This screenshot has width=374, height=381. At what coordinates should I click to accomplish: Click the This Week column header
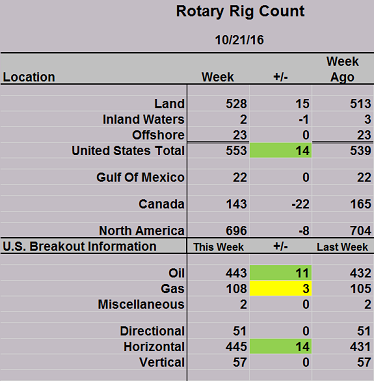pyautogui.click(x=219, y=247)
